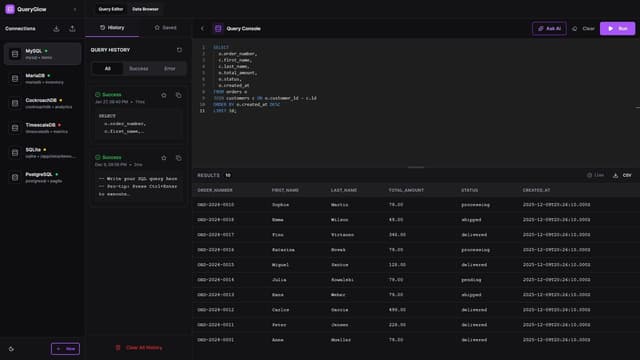Sort by FIRST_NAME column header
The height and width of the screenshot is (360, 640).
click(x=285, y=190)
